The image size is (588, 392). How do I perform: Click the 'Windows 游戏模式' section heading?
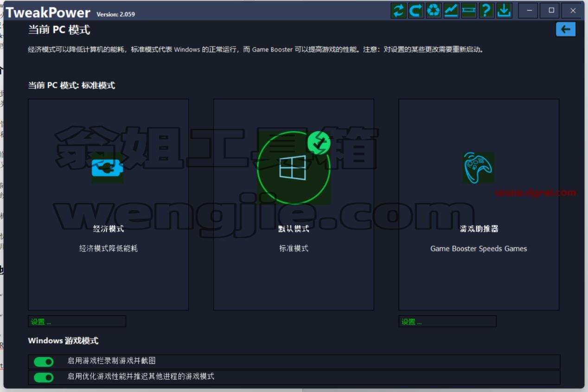coord(63,341)
